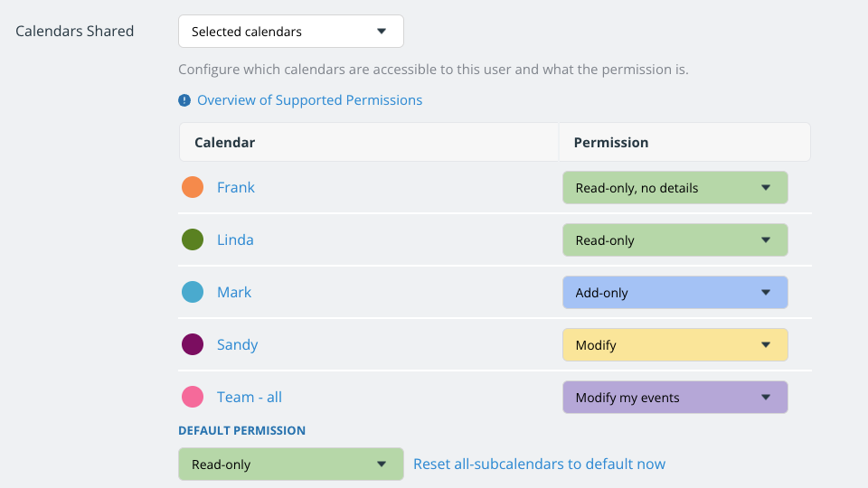Open the Calendars Shared dropdown
868x488 pixels.
[290, 32]
